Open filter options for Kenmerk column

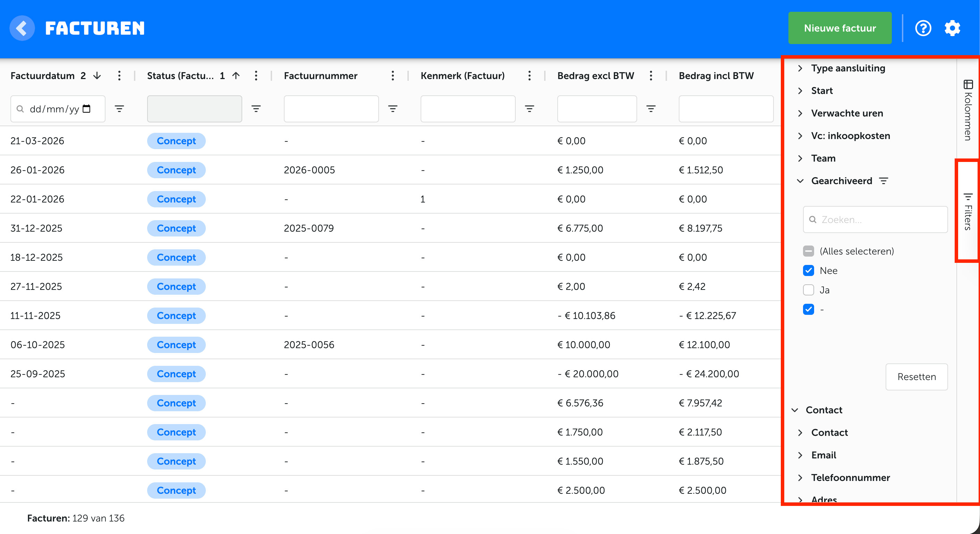(529, 109)
